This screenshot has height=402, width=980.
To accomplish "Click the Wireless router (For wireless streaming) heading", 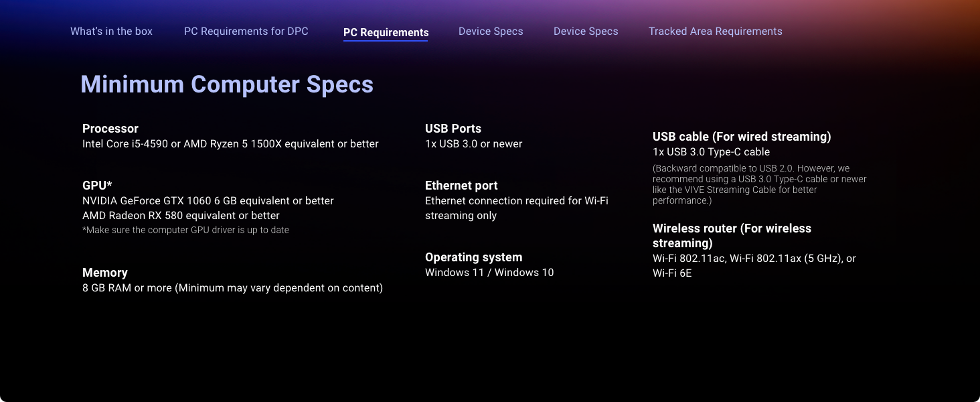I will pyautogui.click(x=732, y=236).
